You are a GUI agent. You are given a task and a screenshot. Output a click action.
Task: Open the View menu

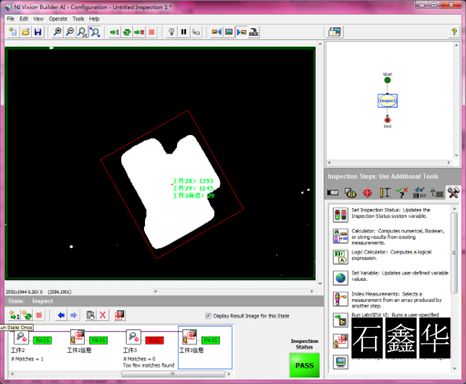38,19
